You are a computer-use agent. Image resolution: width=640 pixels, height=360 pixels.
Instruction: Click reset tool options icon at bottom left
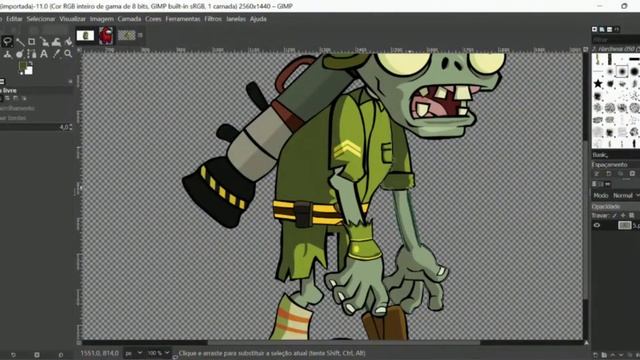(x=61, y=355)
